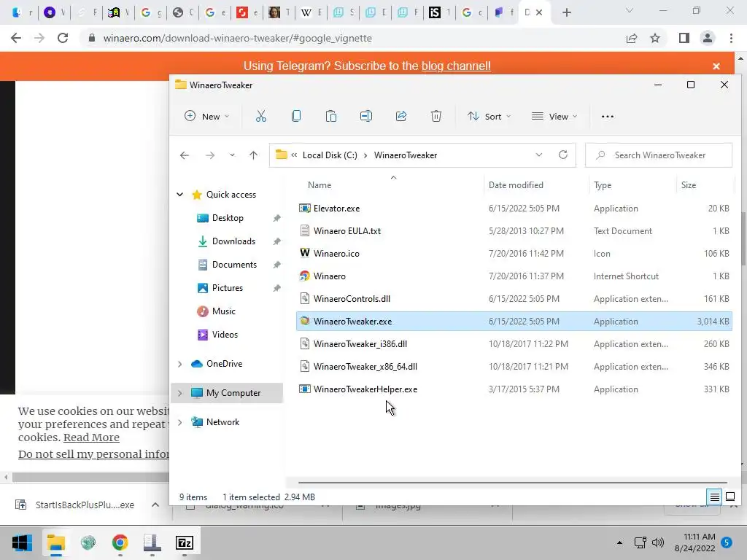
Task: Expand the Network tree node
Action: (179, 422)
